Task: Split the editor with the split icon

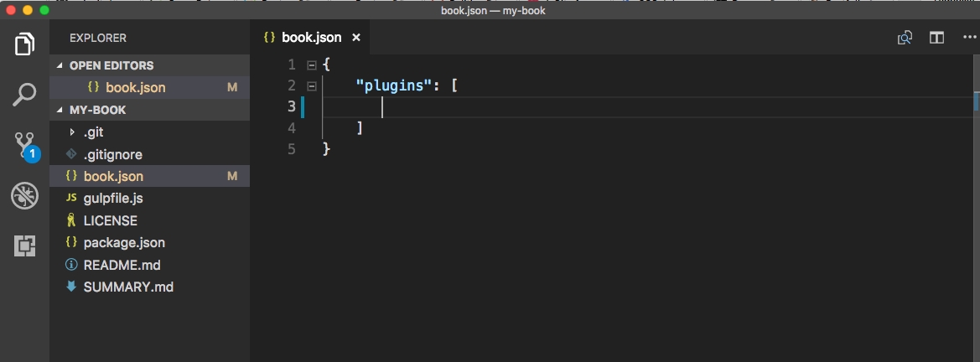Action: coord(936,38)
